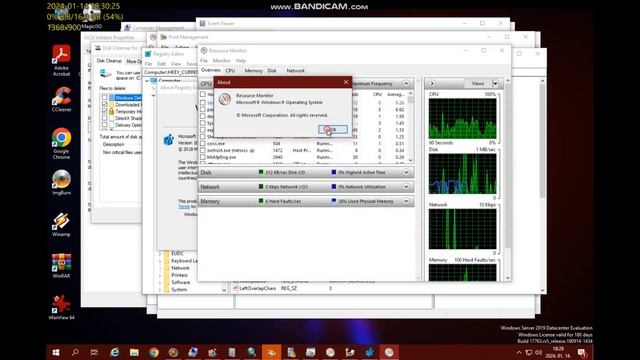640x360 pixels.
Task: Tick the checkbox for csrss.exe
Action: 203,143
